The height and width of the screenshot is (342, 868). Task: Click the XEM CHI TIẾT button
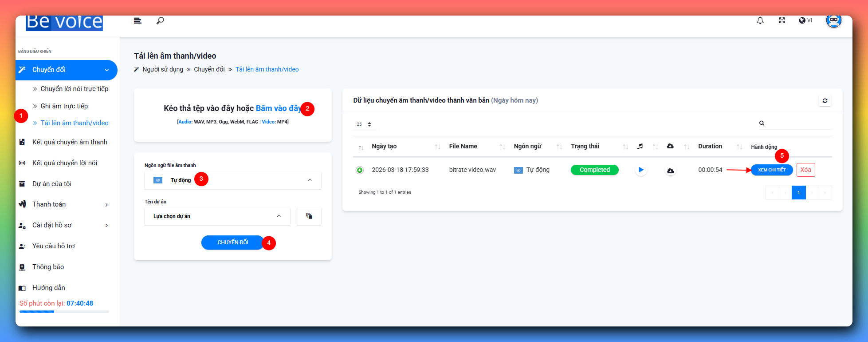tap(771, 170)
